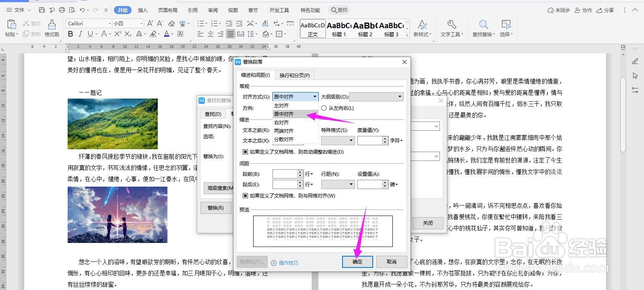Decrease font size with A- icon
This screenshot has height=290, width=644.
click(160, 23)
